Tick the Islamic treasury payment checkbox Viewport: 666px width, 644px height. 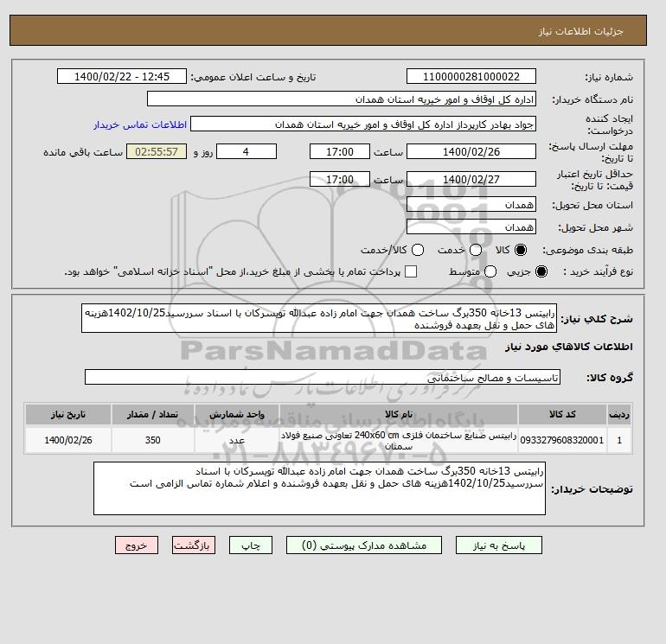click(x=411, y=271)
